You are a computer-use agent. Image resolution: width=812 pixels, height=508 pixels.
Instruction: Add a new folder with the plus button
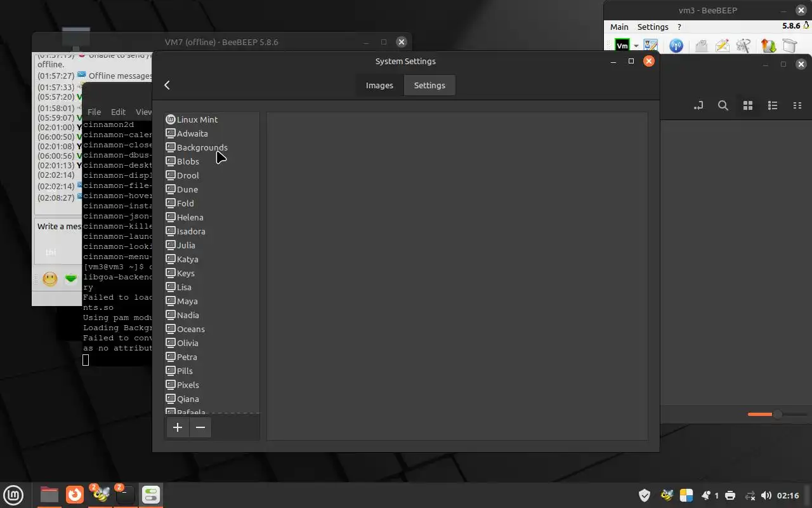178,427
